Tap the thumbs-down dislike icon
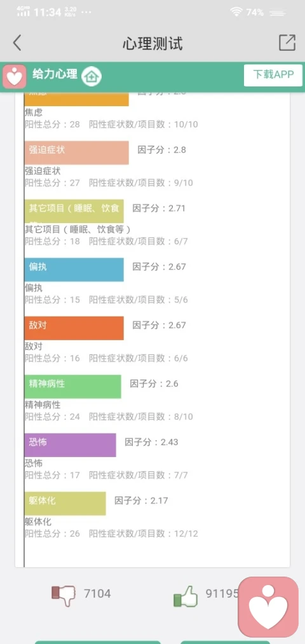 pyautogui.click(x=64, y=596)
